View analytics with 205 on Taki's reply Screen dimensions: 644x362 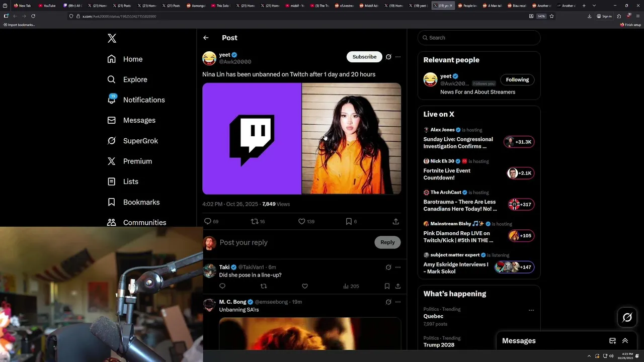pyautogui.click(x=351, y=286)
